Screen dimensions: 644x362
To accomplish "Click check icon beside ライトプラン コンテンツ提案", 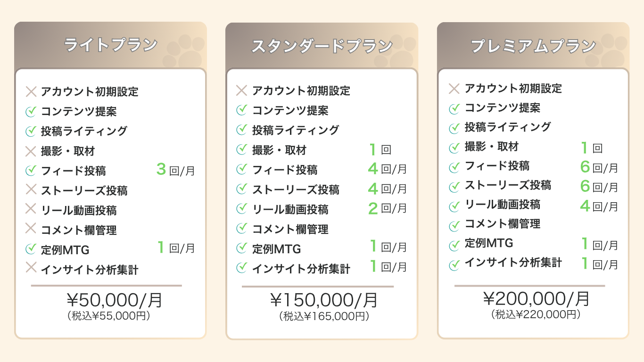I will click(x=31, y=112).
